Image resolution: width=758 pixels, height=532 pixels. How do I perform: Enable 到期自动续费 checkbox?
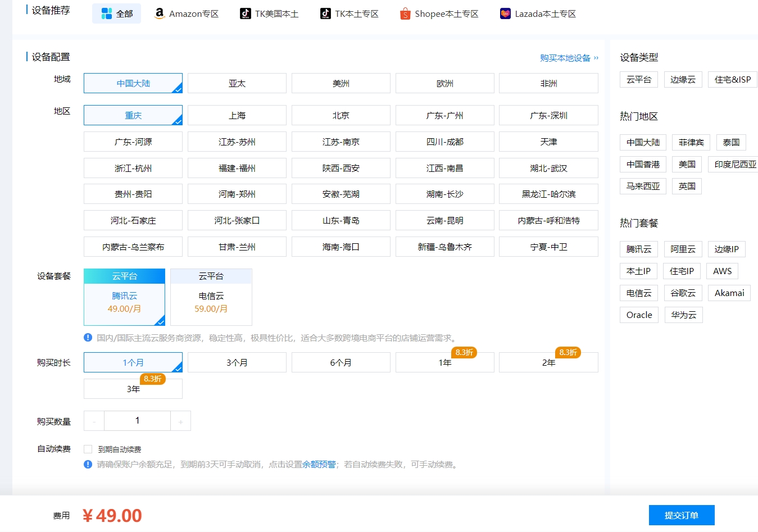88,449
